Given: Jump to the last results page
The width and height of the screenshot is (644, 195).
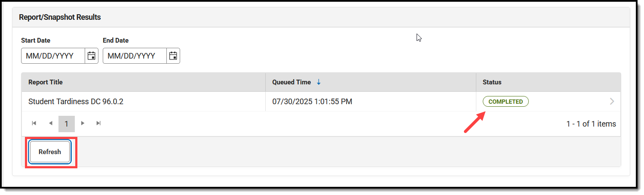Looking at the screenshot, I should click(x=99, y=124).
